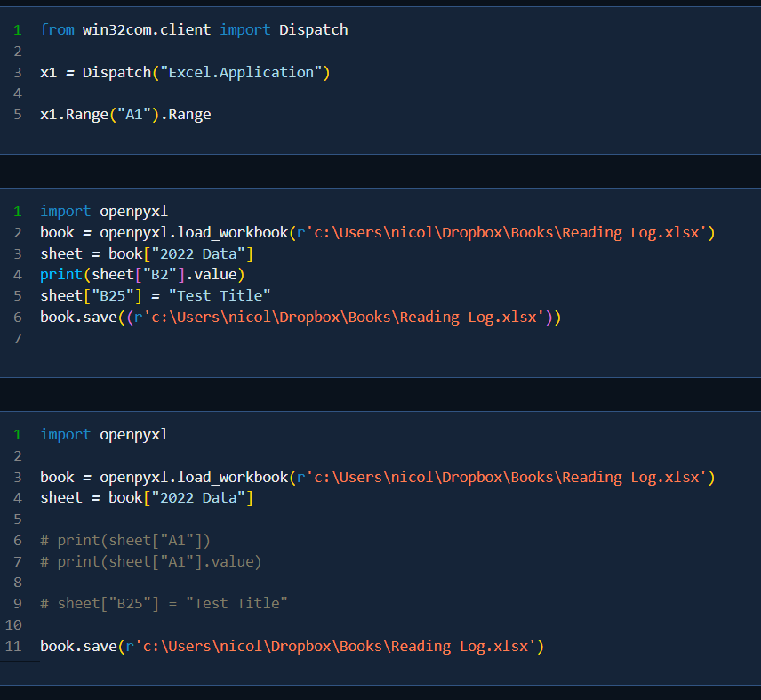Click import openpyxl in the second cell
This screenshot has width=761, height=700.
(103, 212)
